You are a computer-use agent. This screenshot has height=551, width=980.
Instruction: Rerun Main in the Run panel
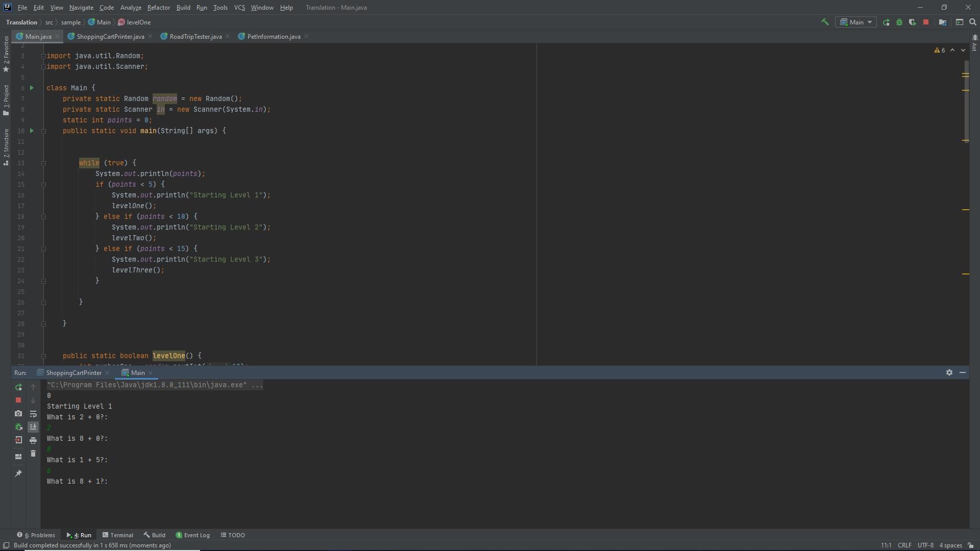[18, 387]
